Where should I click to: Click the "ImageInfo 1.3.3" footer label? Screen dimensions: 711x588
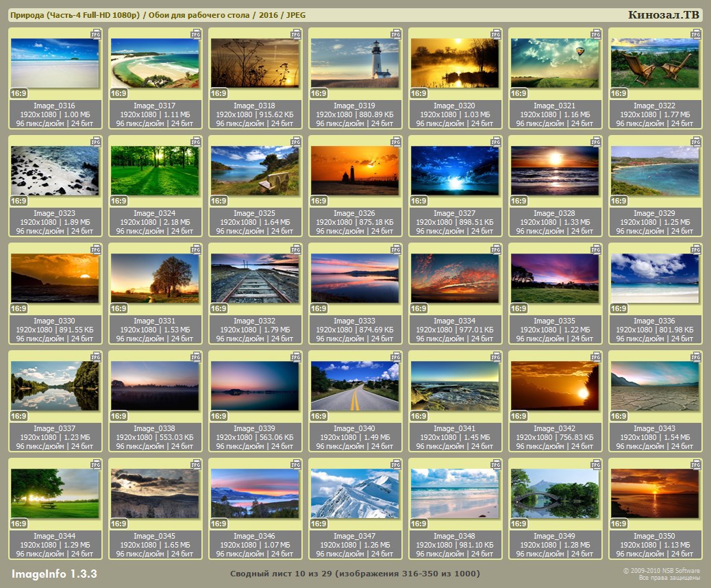[54, 574]
